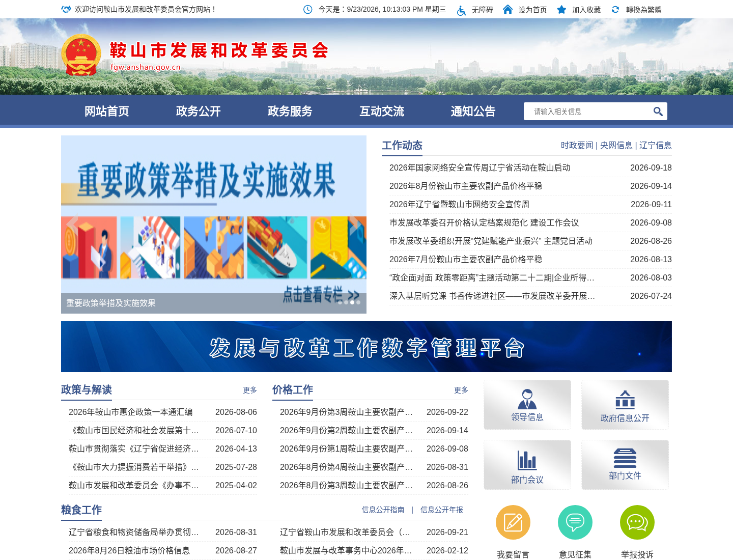This screenshot has height=560, width=733.
Task: Click the teal 意见征集 chat icon
Action: pyautogui.click(x=575, y=522)
